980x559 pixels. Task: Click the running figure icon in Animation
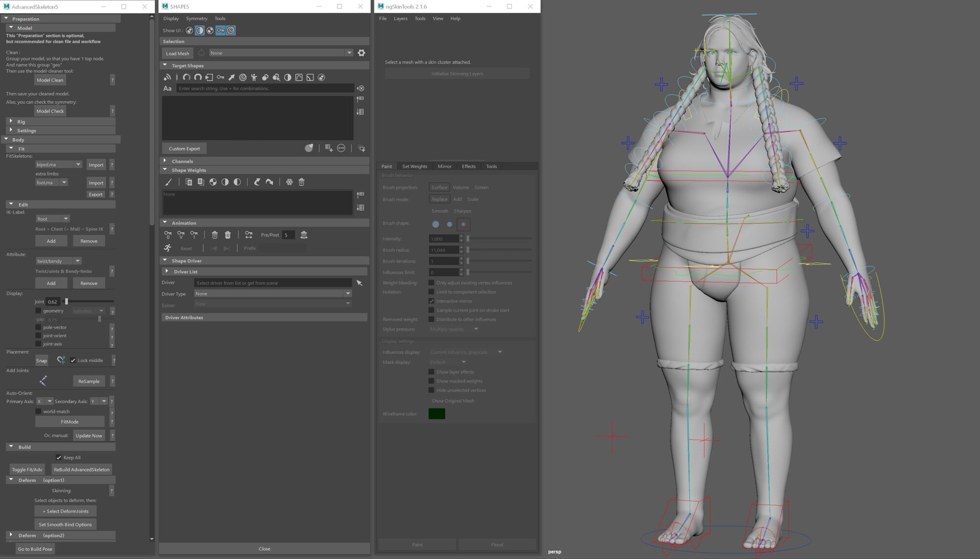click(168, 248)
